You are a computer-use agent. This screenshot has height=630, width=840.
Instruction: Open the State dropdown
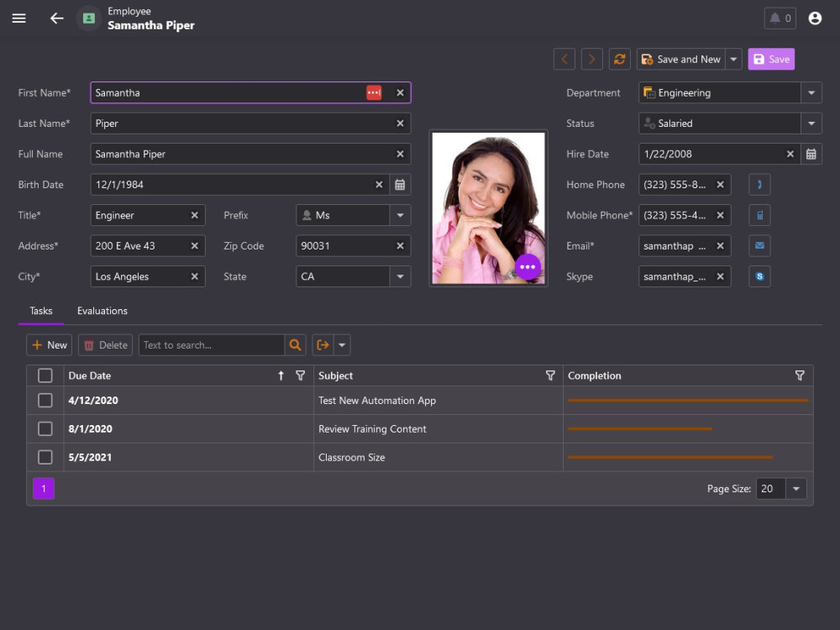pos(400,276)
